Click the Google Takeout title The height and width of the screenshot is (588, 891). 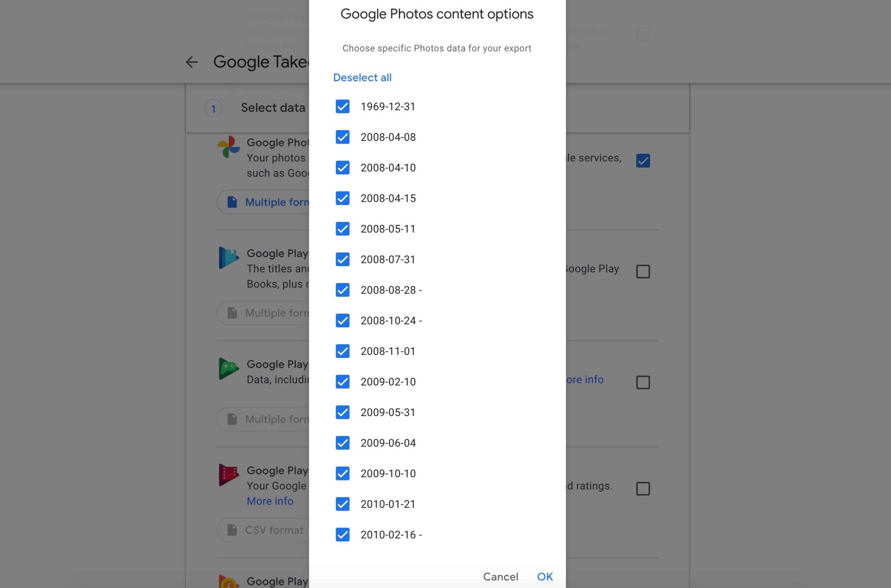click(261, 62)
